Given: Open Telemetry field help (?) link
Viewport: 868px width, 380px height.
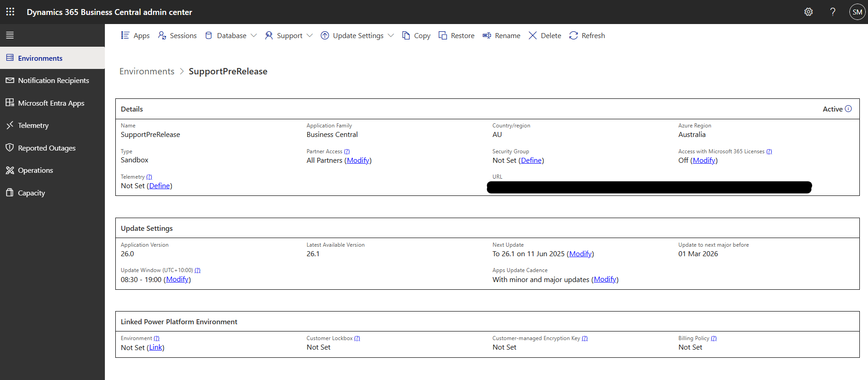Looking at the screenshot, I should 149,177.
